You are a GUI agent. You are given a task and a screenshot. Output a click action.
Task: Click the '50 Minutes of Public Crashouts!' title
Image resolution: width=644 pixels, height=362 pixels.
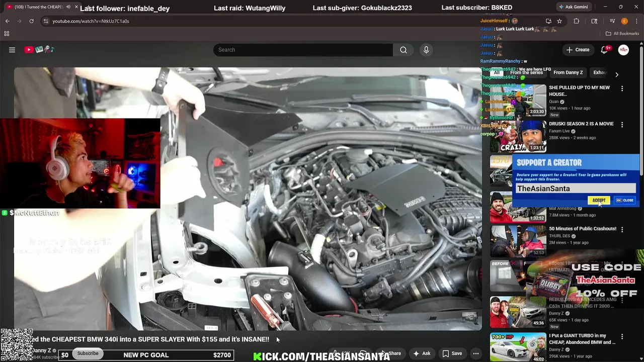pyautogui.click(x=583, y=229)
